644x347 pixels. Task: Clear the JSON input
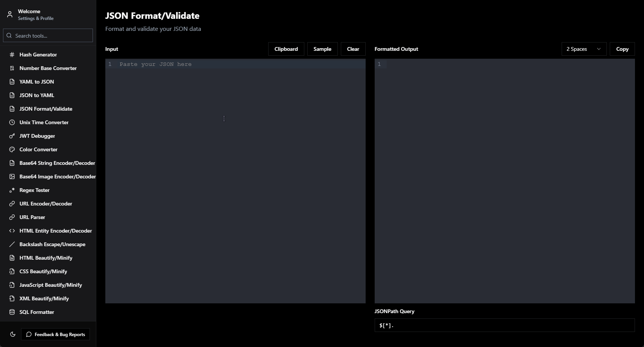click(353, 49)
